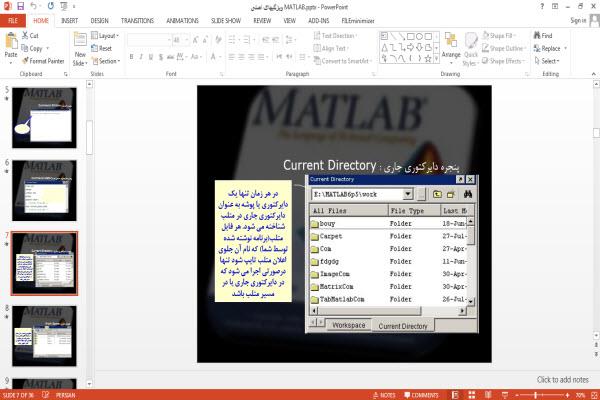Click the Persian yellow text box on slide

253,241
